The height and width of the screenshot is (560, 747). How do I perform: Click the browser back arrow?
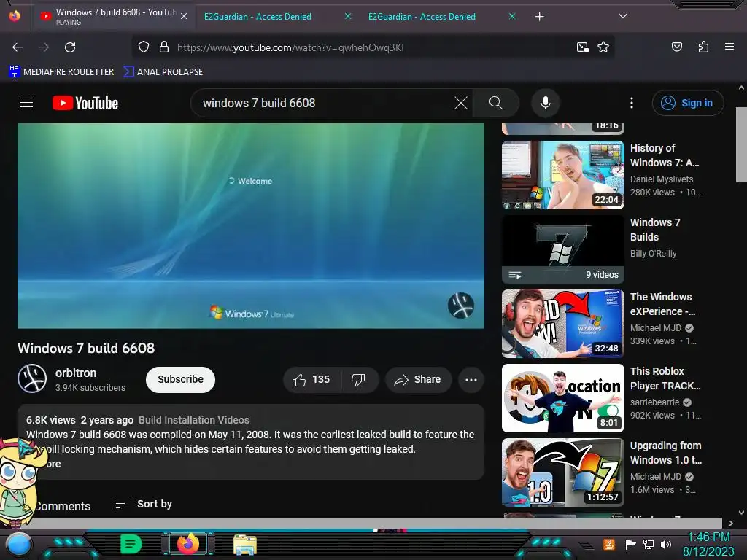coord(18,47)
